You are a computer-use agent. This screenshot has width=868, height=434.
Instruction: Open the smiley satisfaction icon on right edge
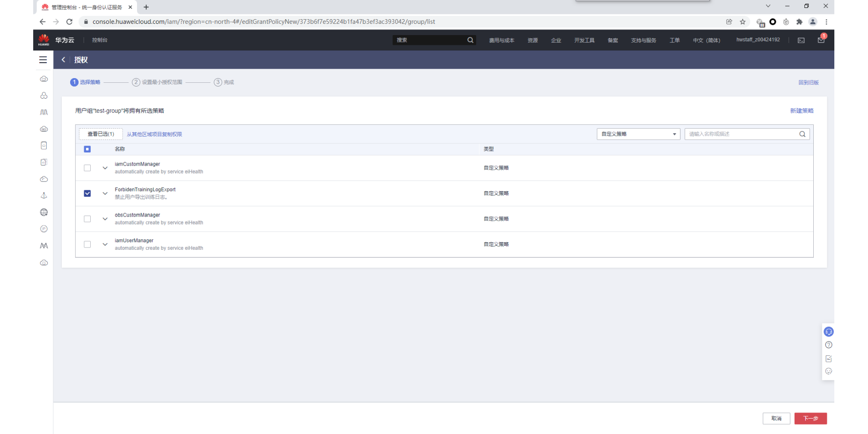click(x=829, y=371)
